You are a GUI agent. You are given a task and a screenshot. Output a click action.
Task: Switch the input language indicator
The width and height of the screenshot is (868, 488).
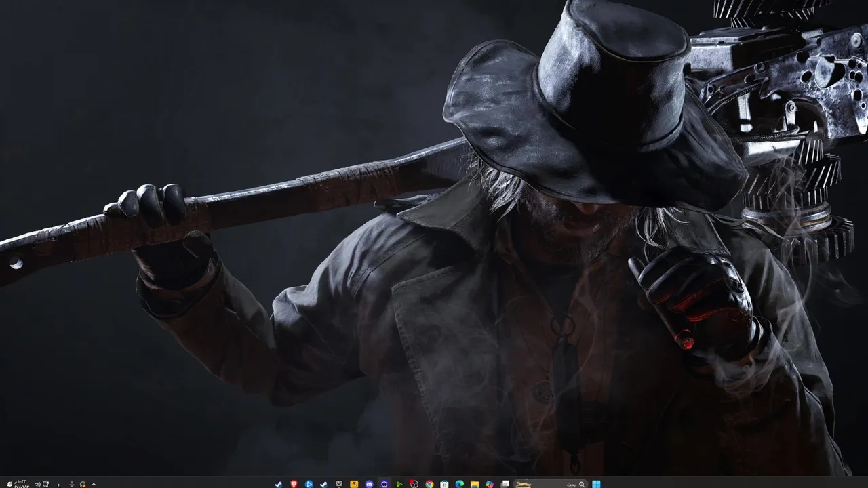(59, 485)
